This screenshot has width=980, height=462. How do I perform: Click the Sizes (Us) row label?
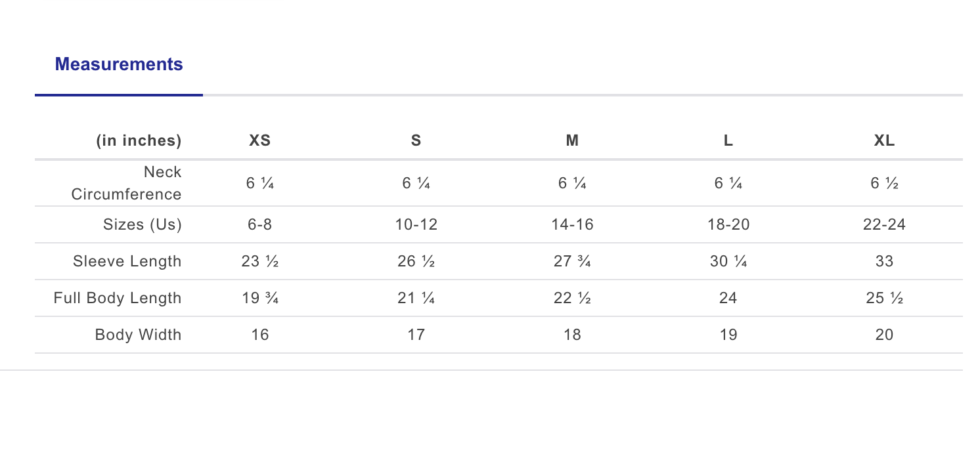[x=143, y=224]
